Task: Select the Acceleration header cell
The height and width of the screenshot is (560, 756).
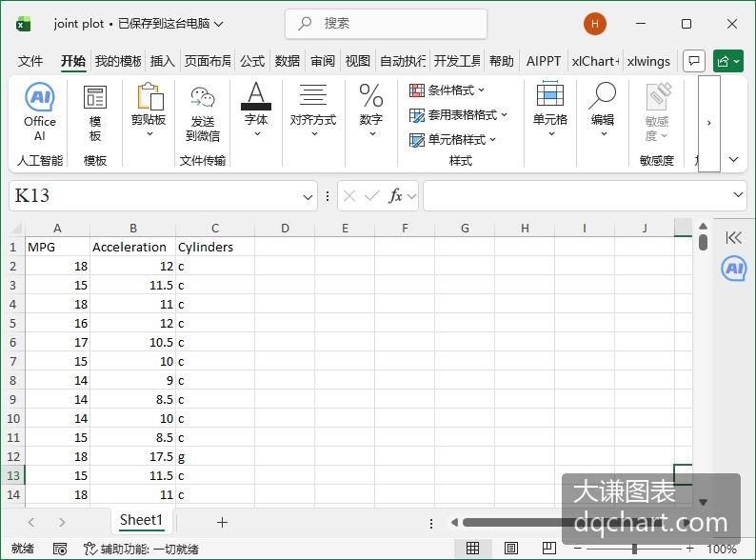Action: click(x=132, y=247)
